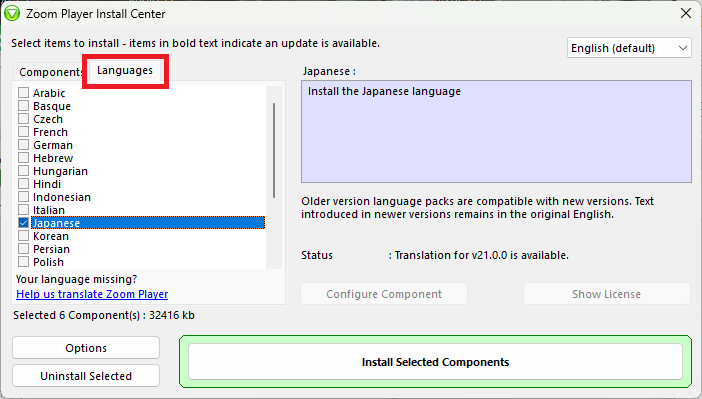Image resolution: width=702 pixels, height=399 pixels.
Task: Select the Persian list entry
Action: [x=51, y=249]
